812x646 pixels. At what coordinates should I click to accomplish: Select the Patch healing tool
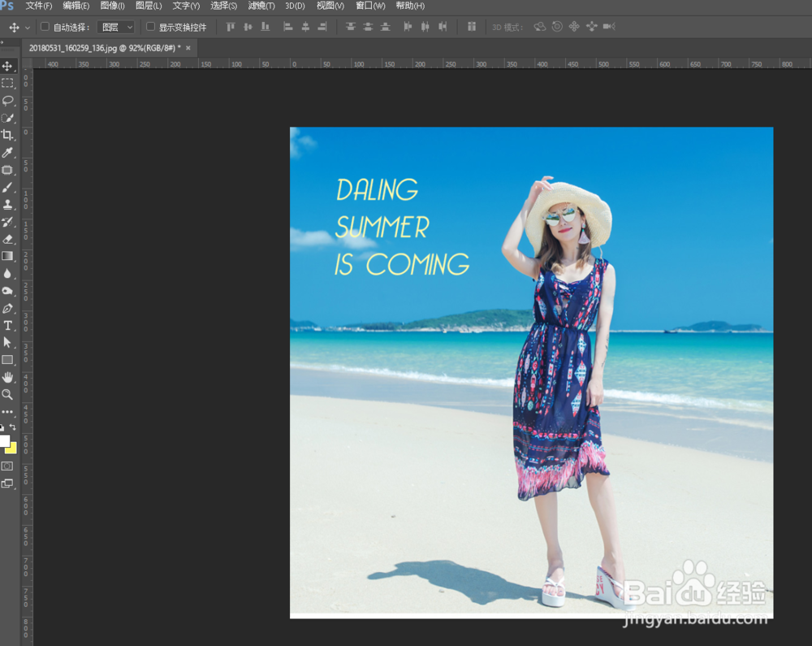point(7,169)
